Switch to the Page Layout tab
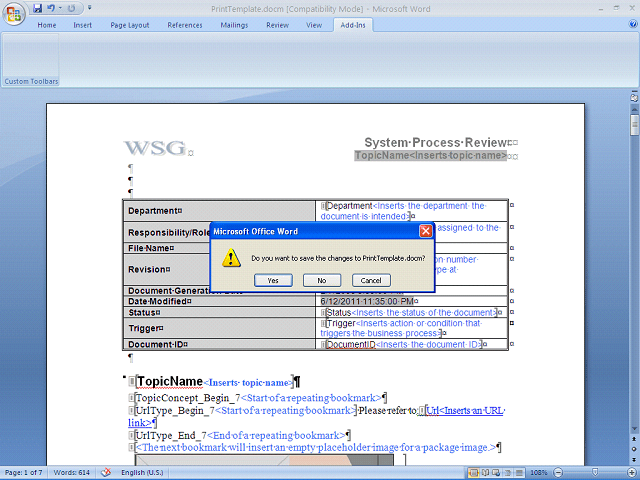This screenshot has width=640, height=480. 130,25
